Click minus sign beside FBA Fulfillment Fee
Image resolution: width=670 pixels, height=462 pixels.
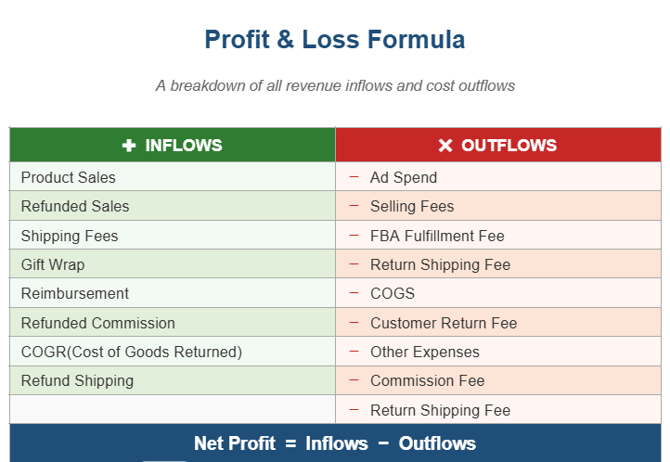(354, 236)
